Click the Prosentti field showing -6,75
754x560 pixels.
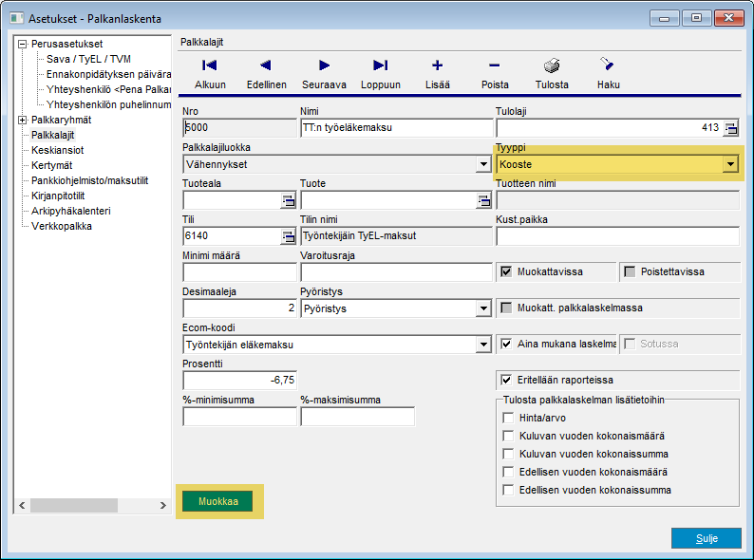[239, 381]
